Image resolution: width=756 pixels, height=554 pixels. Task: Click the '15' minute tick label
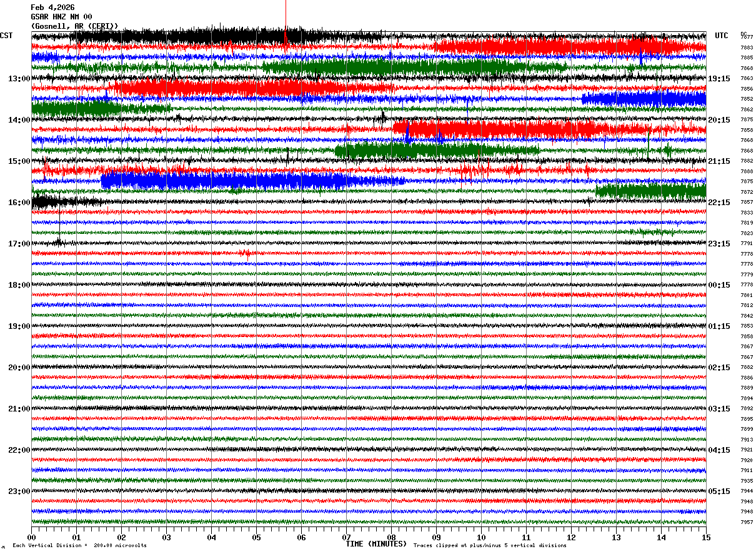click(x=706, y=537)
